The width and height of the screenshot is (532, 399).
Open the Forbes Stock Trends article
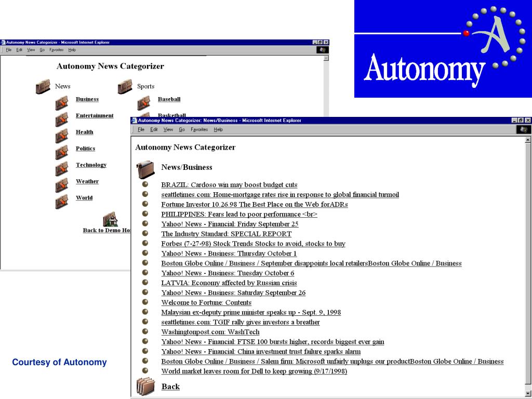253,244
